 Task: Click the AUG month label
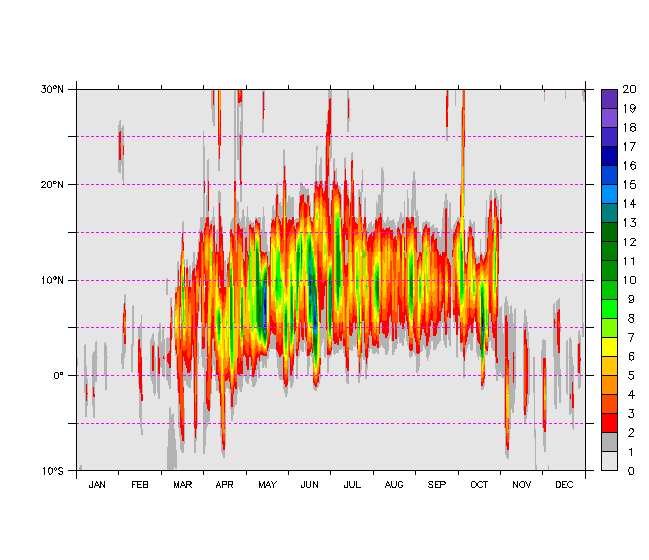click(394, 485)
